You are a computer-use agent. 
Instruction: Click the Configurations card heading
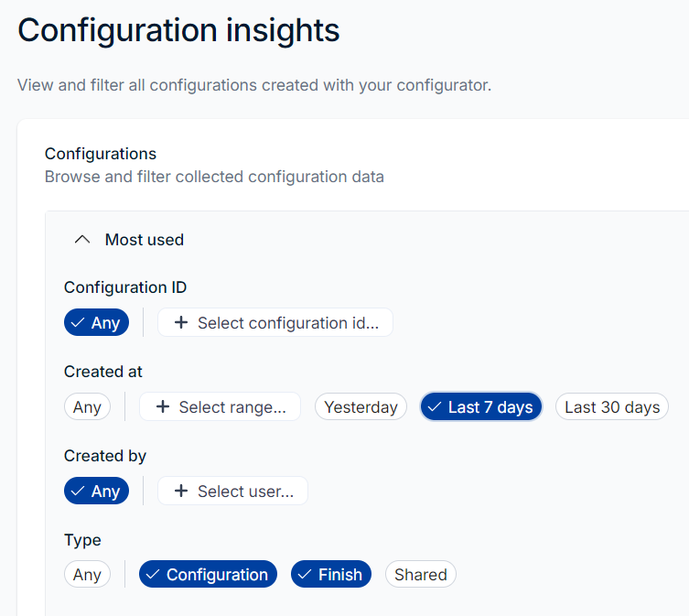click(x=101, y=154)
